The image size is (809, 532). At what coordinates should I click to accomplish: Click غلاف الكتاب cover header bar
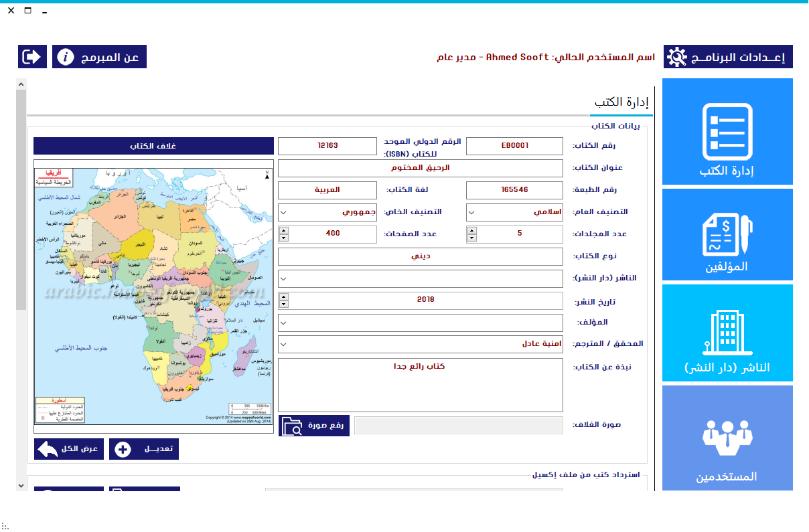[x=153, y=146]
